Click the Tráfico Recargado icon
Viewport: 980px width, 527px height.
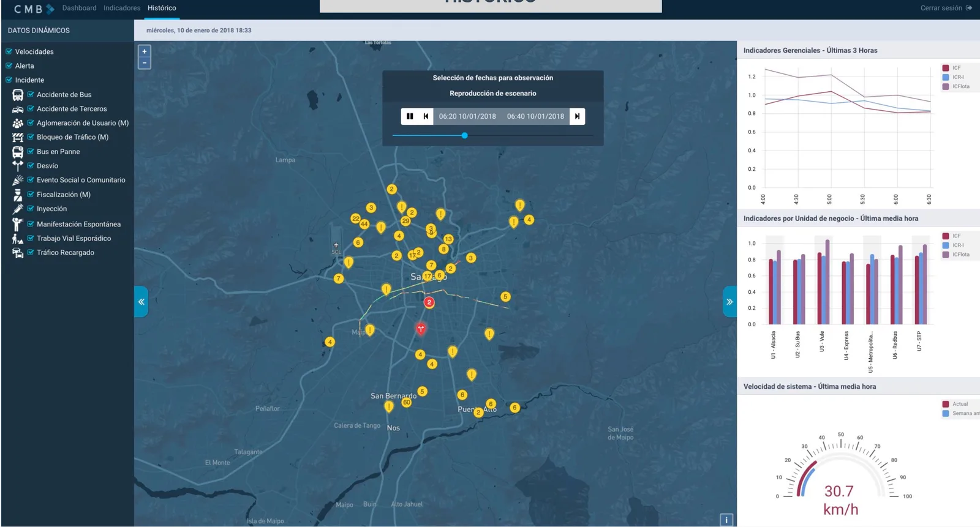[x=18, y=253]
